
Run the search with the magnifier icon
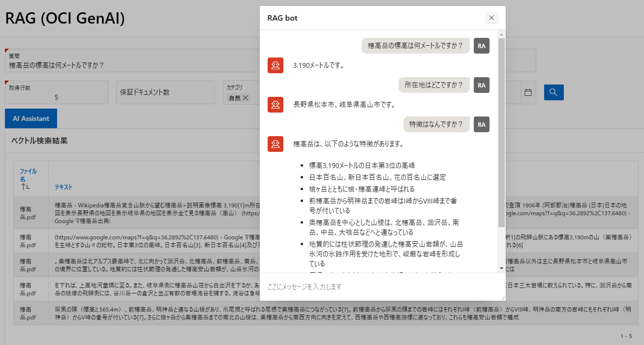[553, 92]
